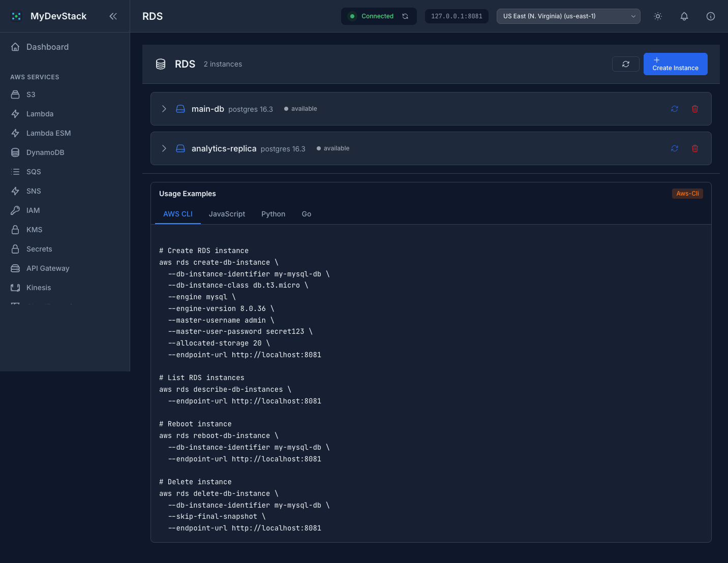Click the RDS database stack icon
This screenshot has height=563, width=728.
(161, 64)
